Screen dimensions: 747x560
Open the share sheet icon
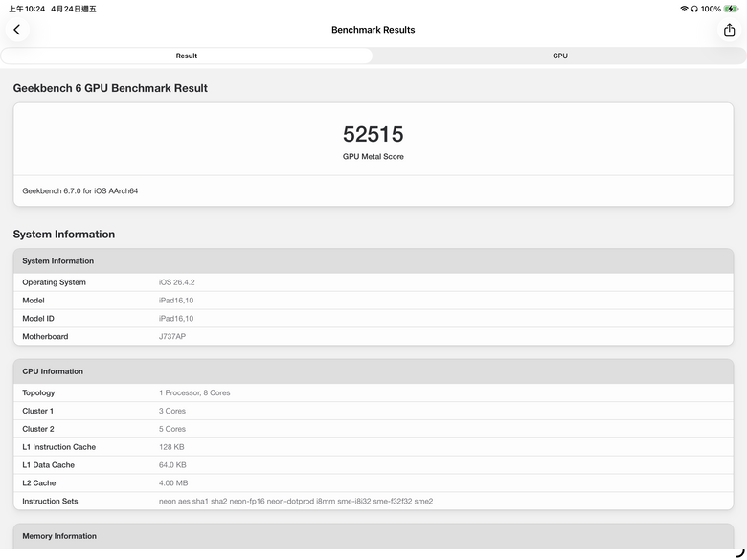pos(729,30)
